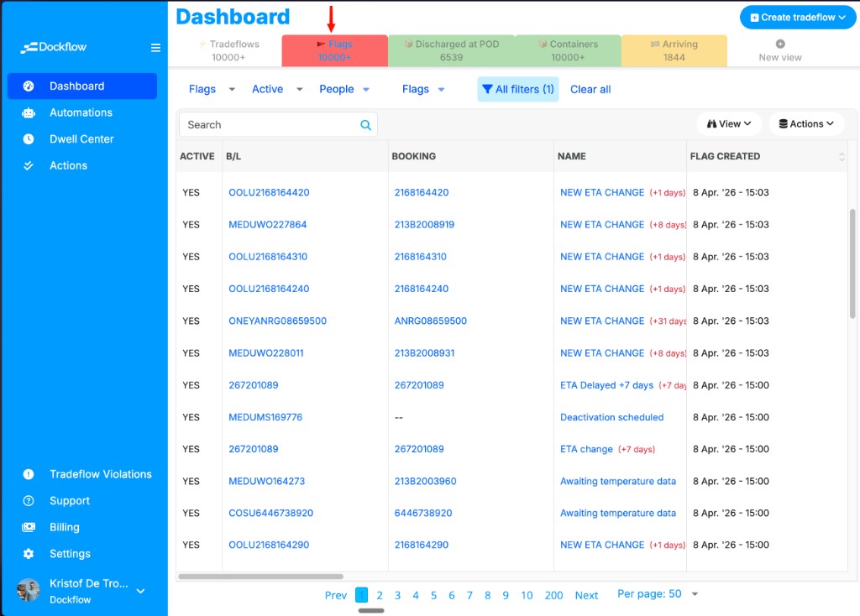Collapse the sidebar with the hamburger icon
This screenshot has width=860, height=616.
(155, 48)
